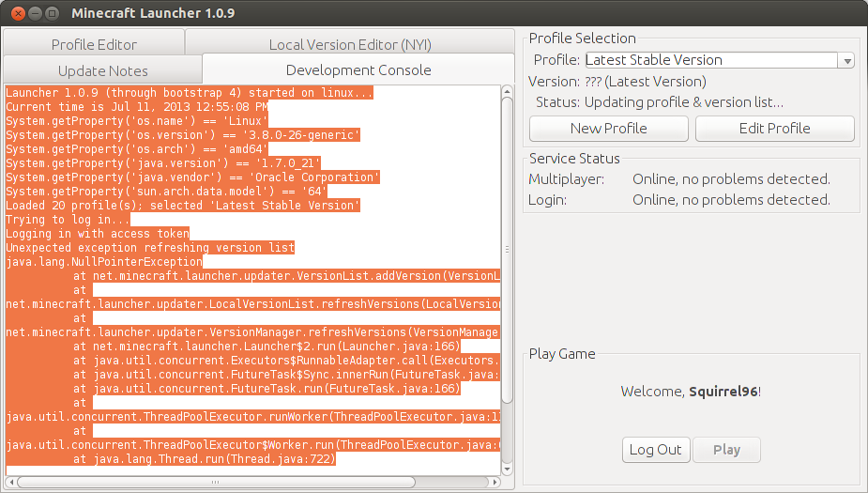Click the Profile combo box arrow

pos(847,60)
